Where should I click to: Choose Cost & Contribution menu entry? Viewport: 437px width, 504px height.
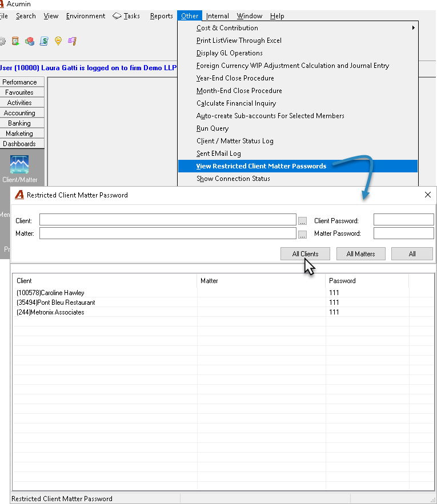pos(298,28)
